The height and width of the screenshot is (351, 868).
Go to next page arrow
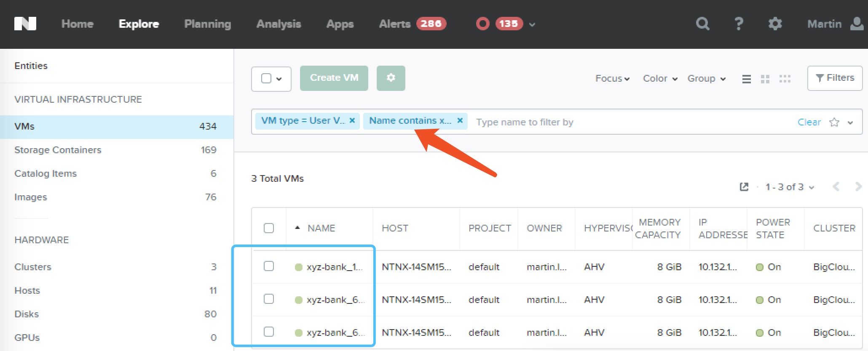[858, 186]
